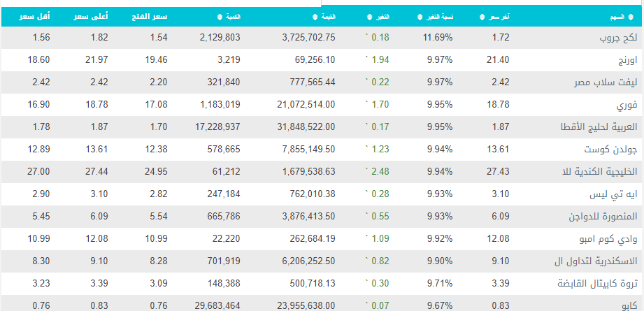Click lowest price 16.90
Image resolution: width=644 pixels, height=311 pixels.
38,105
